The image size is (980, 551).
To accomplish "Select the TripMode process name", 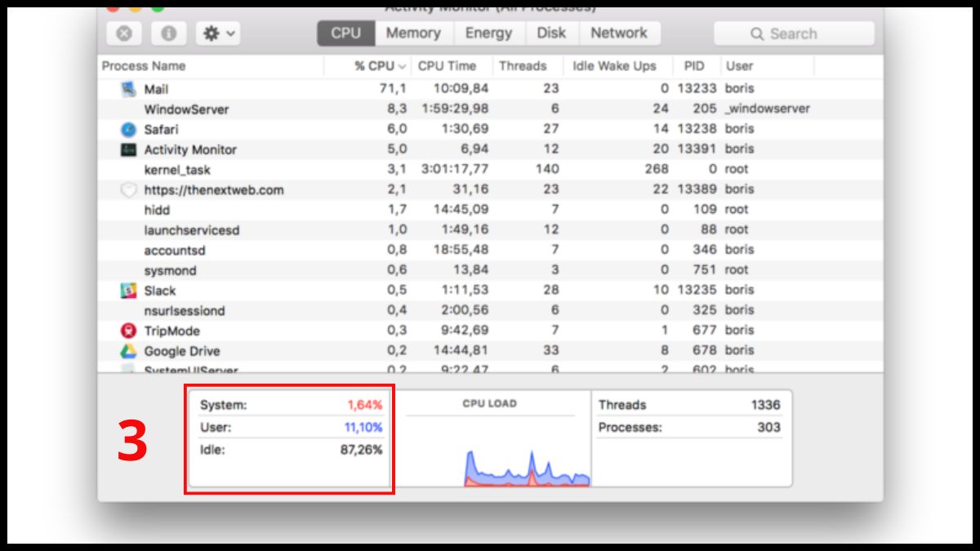I will (x=172, y=331).
